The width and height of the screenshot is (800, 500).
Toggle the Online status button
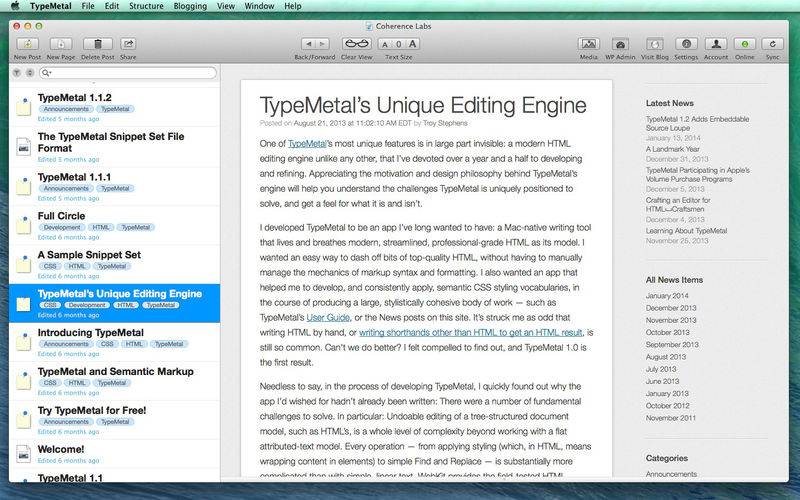[x=744, y=44]
